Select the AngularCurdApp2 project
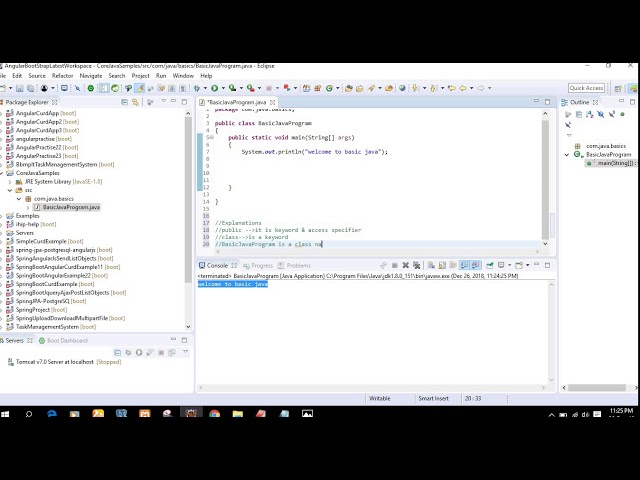This screenshot has height=480, width=640. 43,122
